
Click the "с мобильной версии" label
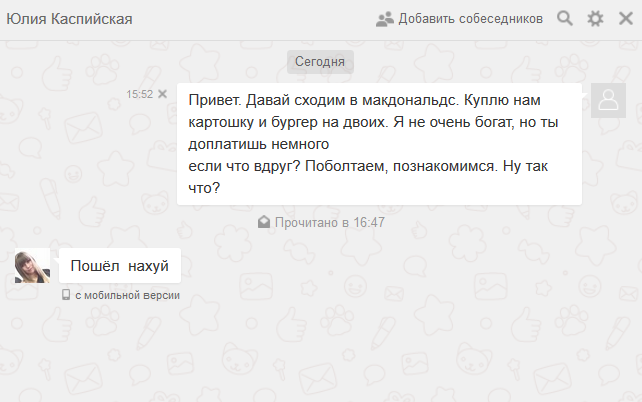coord(127,295)
